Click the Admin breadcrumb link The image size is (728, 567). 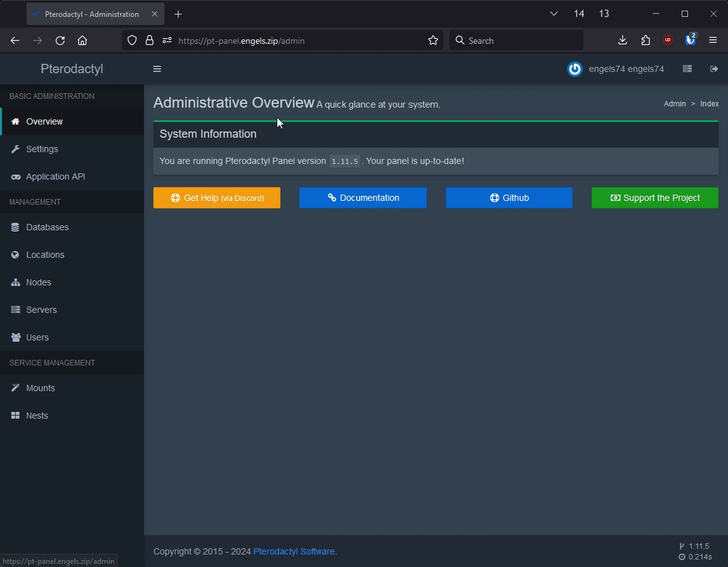(675, 104)
